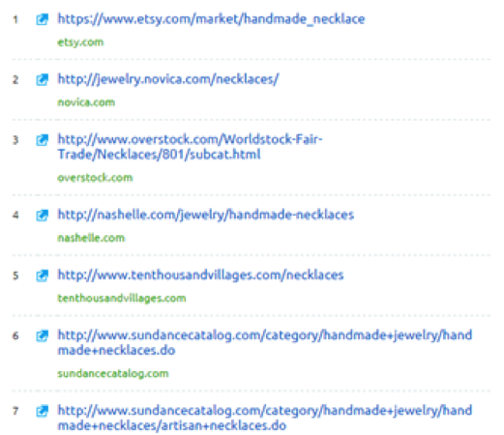Click the sundancecatalog handmade+necklaces.do URL

pyautogui.click(x=265, y=342)
